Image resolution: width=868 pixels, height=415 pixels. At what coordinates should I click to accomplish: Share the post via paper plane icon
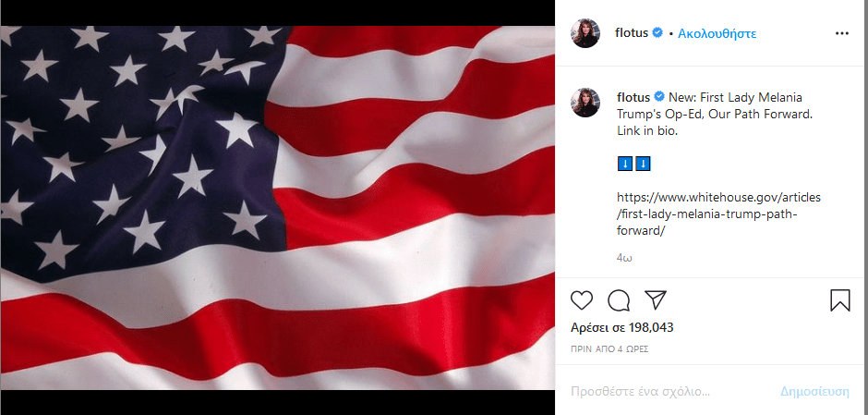pos(656,300)
